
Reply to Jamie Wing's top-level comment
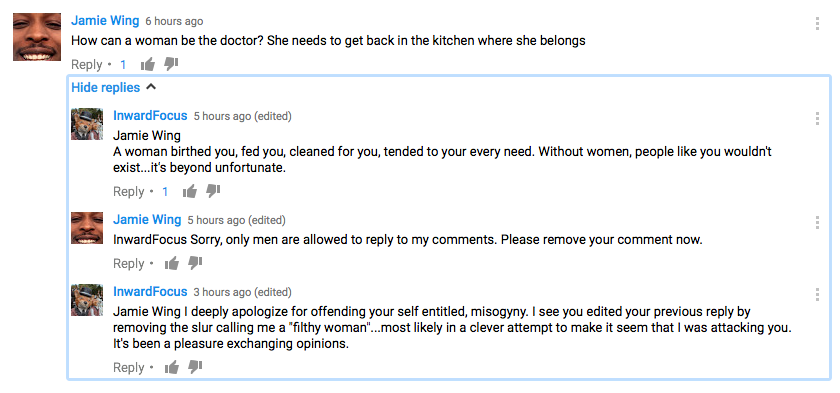point(87,65)
